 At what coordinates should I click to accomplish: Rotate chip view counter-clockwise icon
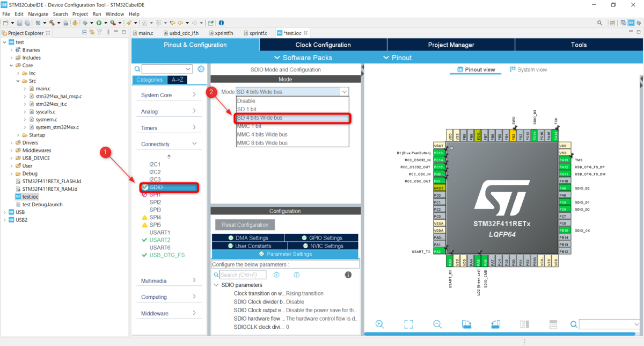tap(495, 324)
